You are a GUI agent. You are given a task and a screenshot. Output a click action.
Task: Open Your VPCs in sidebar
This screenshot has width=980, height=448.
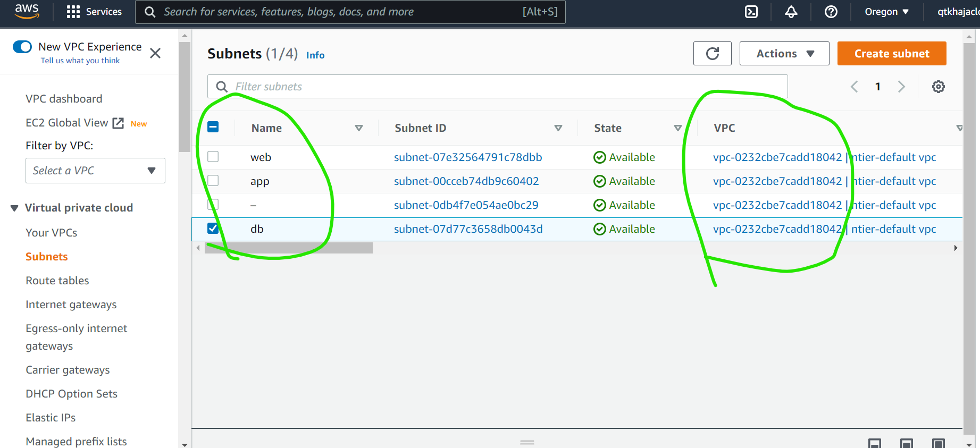point(52,233)
